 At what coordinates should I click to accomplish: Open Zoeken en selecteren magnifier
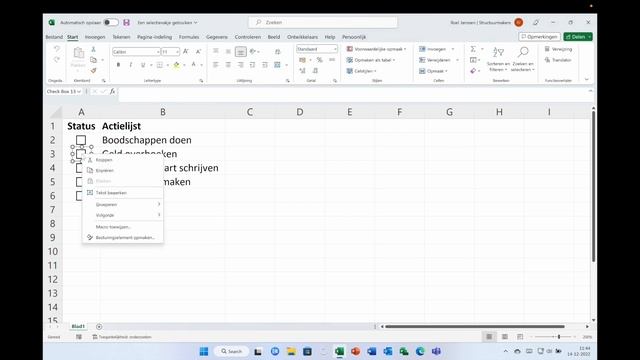523,59
